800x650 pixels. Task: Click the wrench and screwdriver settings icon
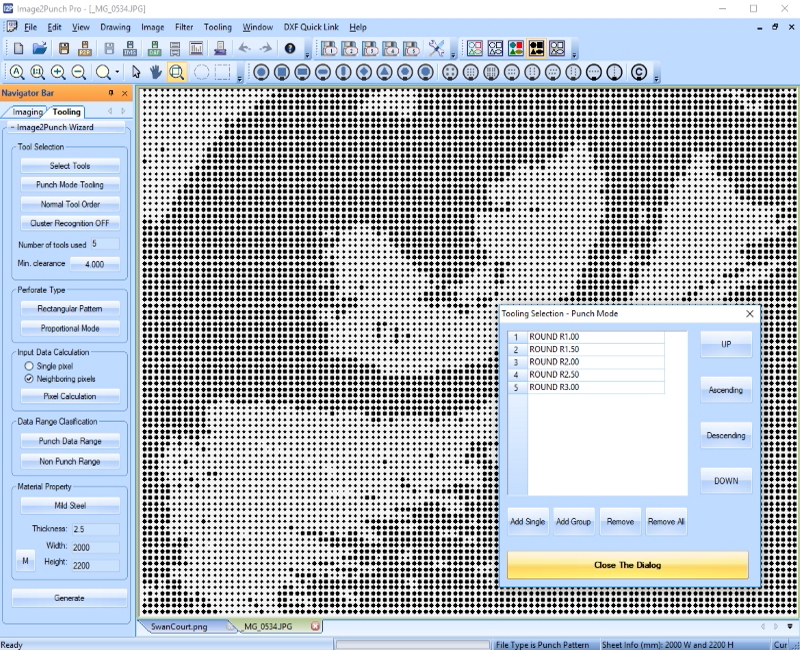point(436,48)
